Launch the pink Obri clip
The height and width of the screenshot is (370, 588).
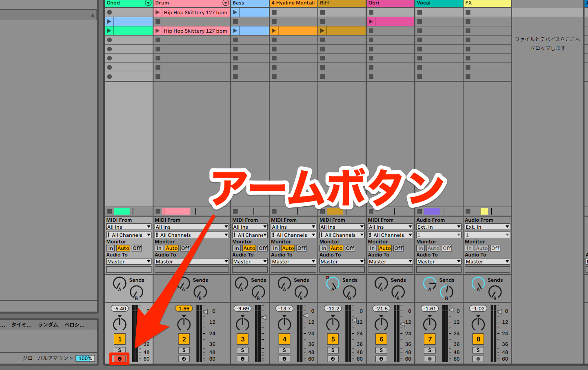coord(371,21)
